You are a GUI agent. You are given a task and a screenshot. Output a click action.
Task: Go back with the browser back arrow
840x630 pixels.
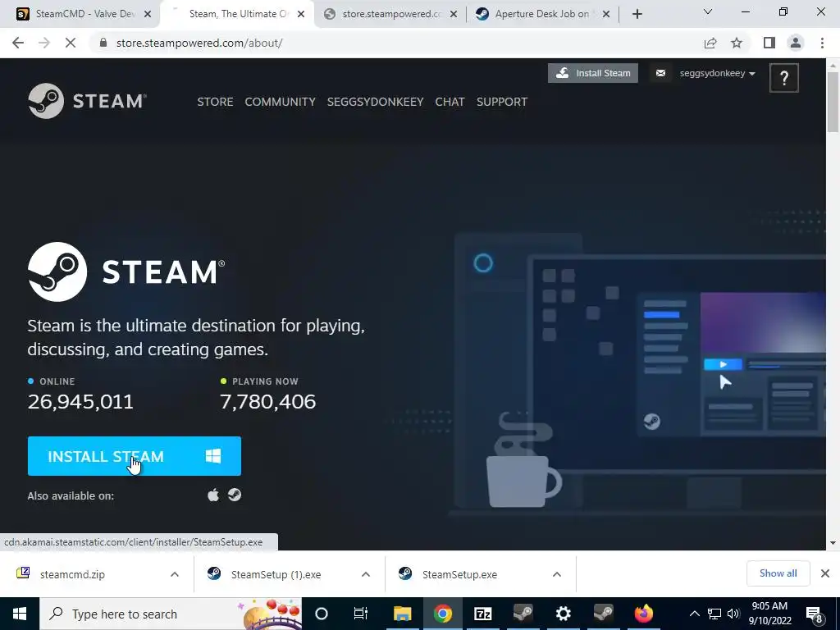tap(18, 43)
